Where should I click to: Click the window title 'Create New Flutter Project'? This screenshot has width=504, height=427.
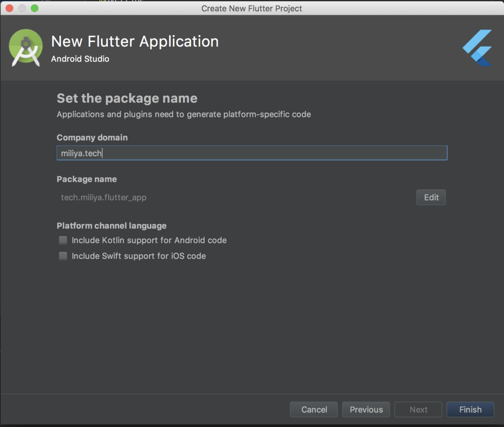coord(252,8)
